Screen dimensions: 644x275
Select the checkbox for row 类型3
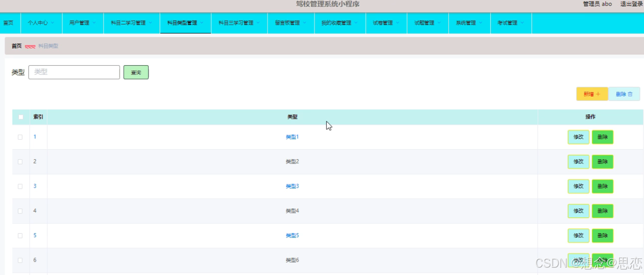[20, 186]
